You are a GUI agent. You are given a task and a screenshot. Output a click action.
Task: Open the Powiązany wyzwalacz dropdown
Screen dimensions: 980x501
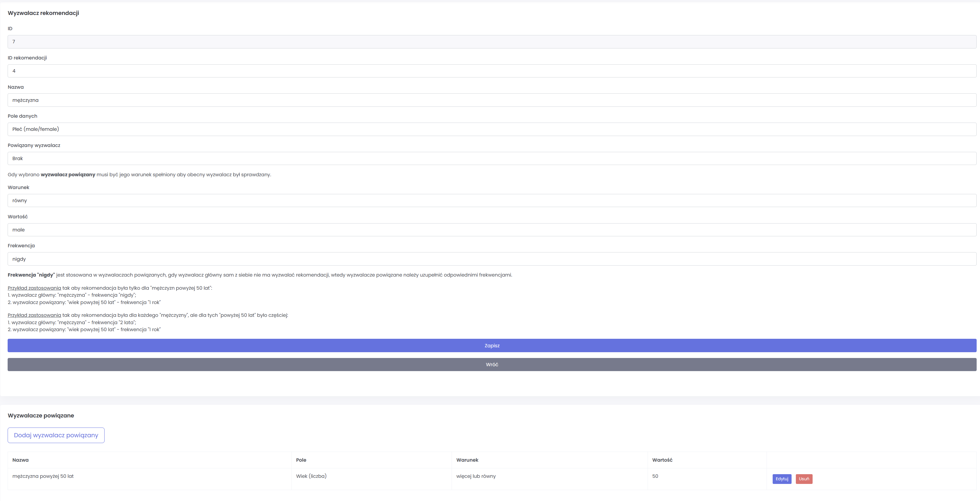pyautogui.click(x=492, y=158)
